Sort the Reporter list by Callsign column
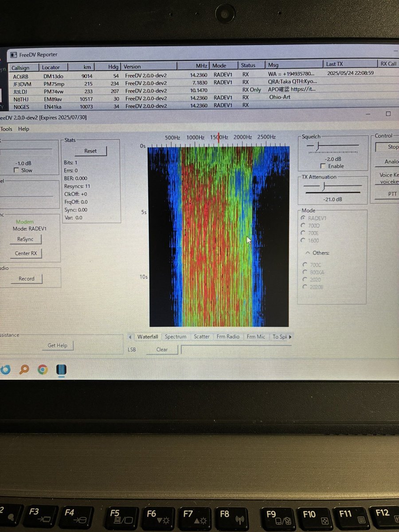 24,67
